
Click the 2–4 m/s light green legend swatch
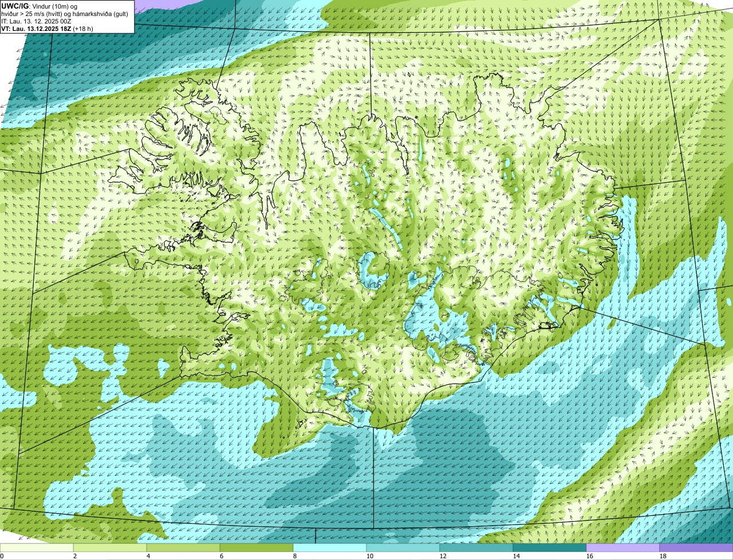[x=110, y=547]
